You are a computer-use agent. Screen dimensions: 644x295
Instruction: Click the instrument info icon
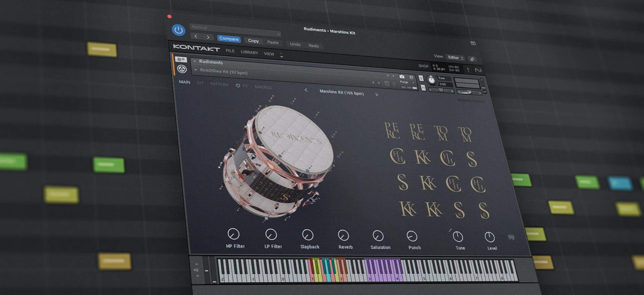(x=411, y=77)
